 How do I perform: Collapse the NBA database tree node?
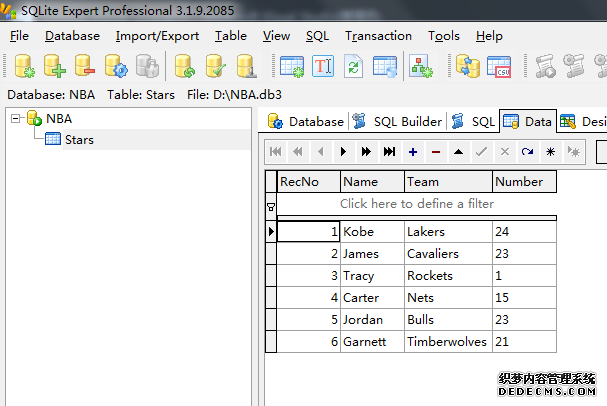[17, 119]
